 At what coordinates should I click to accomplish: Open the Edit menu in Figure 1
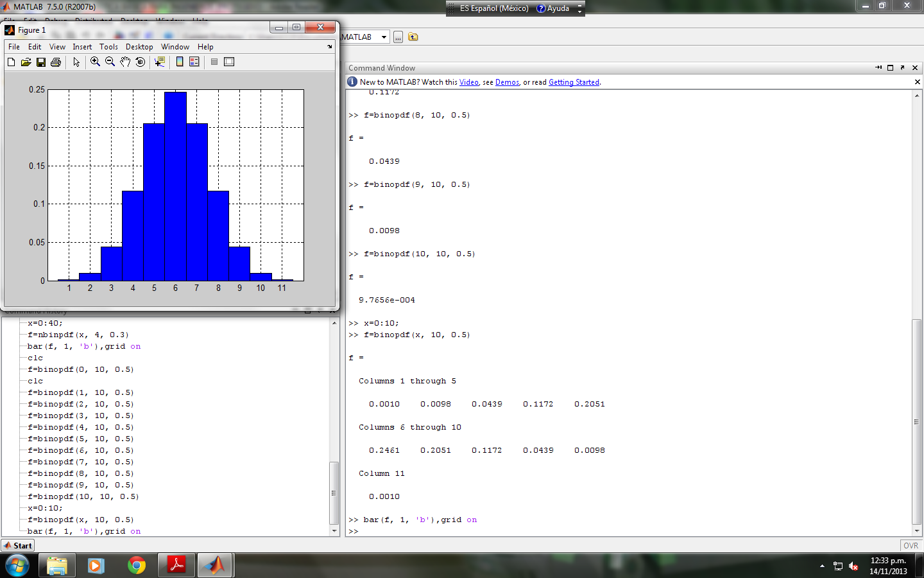tap(35, 47)
